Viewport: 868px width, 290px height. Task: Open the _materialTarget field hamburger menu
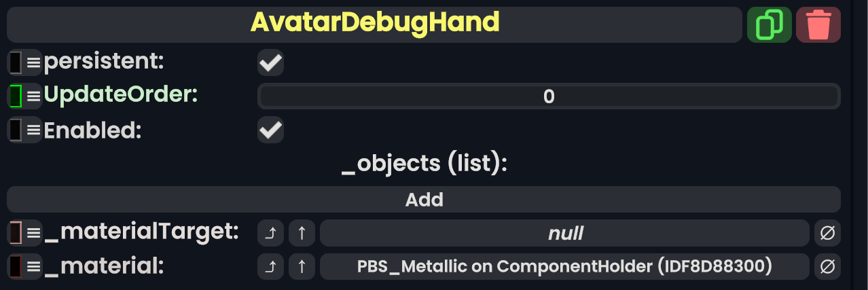click(x=33, y=233)
